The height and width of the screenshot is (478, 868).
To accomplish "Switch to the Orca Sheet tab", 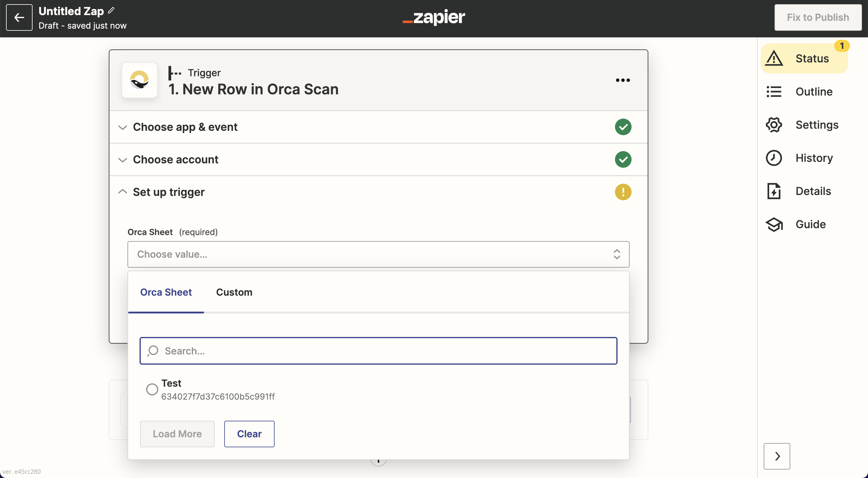I will [166, 292].
